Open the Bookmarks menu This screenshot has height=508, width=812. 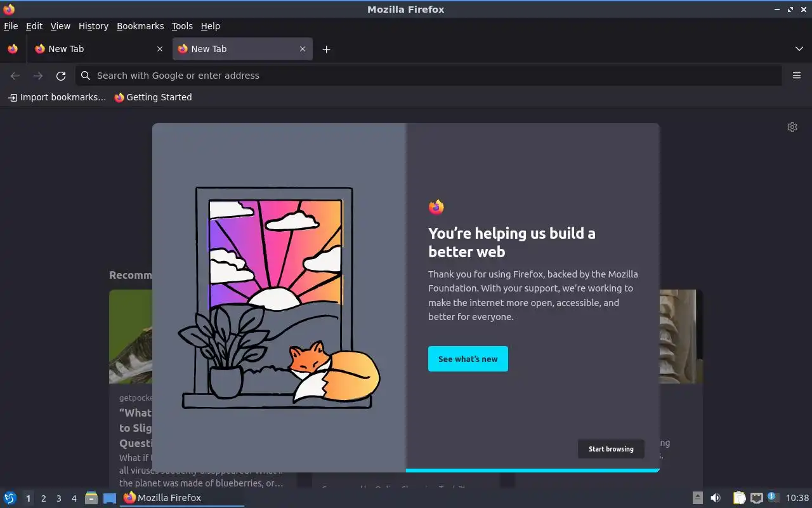pos(140,26)
